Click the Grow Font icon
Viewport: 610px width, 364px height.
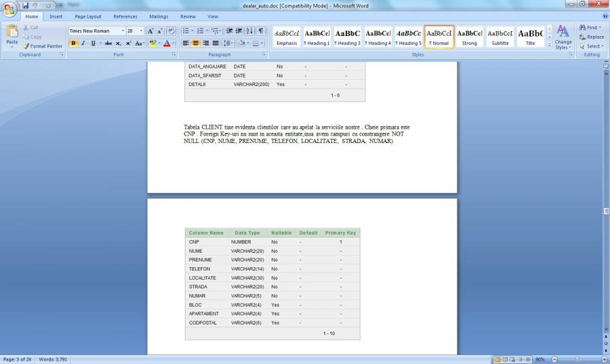(150, 31)
